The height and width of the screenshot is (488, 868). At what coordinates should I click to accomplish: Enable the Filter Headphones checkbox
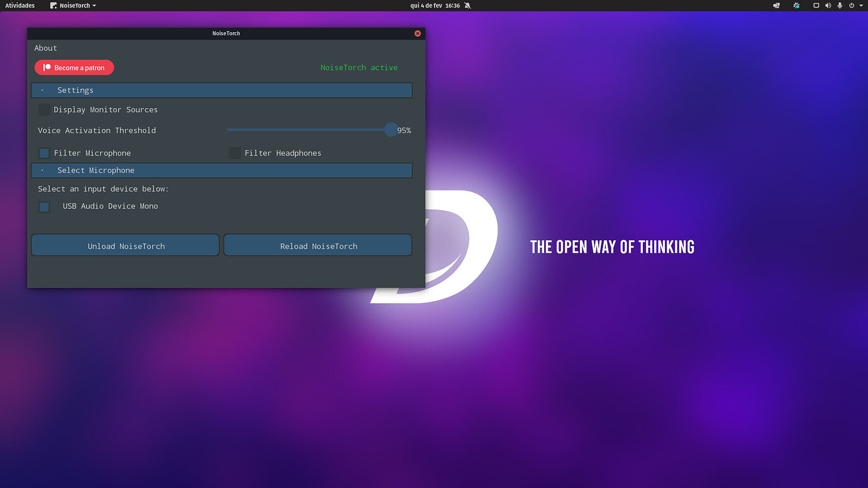(x=235, y=153)
